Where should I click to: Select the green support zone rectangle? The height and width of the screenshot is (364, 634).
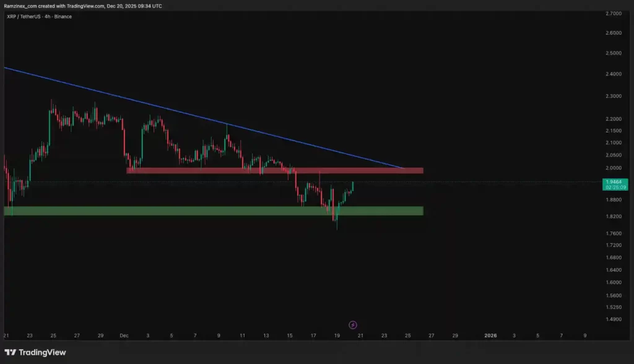tap(213, 211)
